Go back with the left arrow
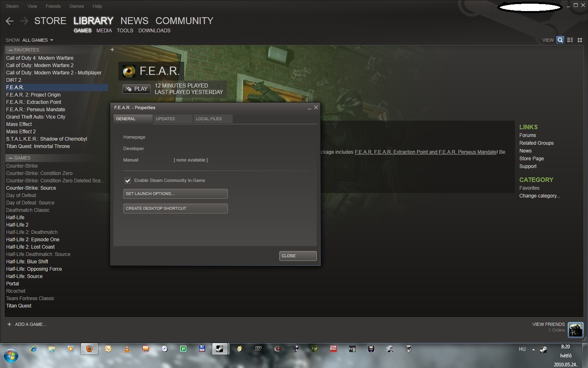This screenshot has width=588, height=368. click(10, 21)
